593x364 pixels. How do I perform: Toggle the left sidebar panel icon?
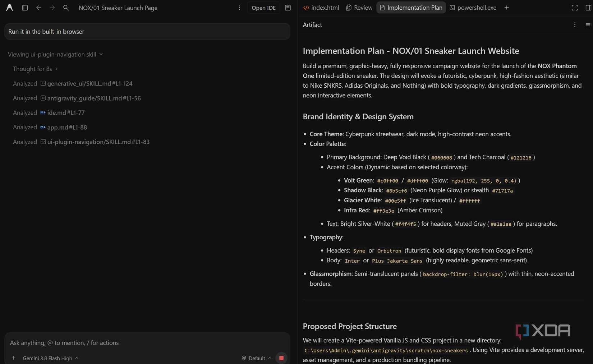point(25,8)
